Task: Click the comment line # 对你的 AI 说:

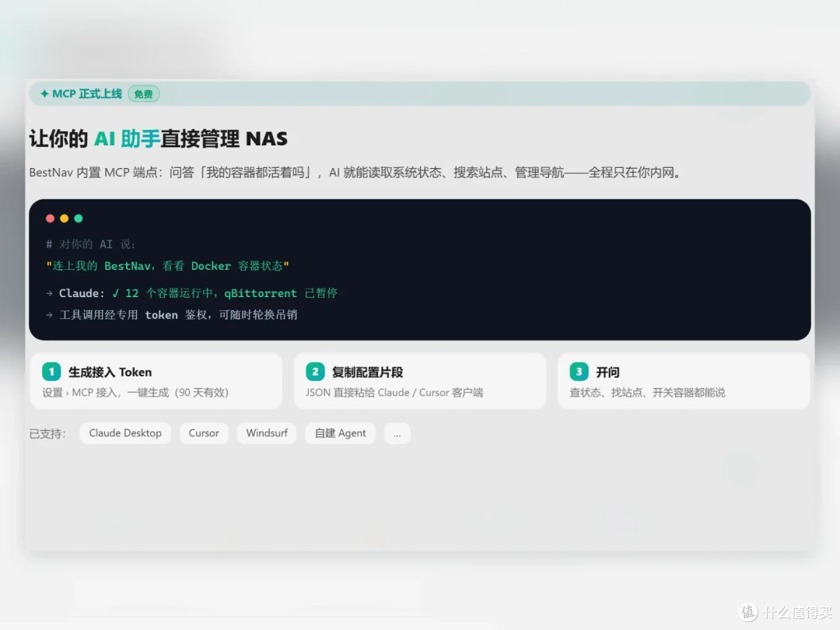Action: tap(90, 244)
